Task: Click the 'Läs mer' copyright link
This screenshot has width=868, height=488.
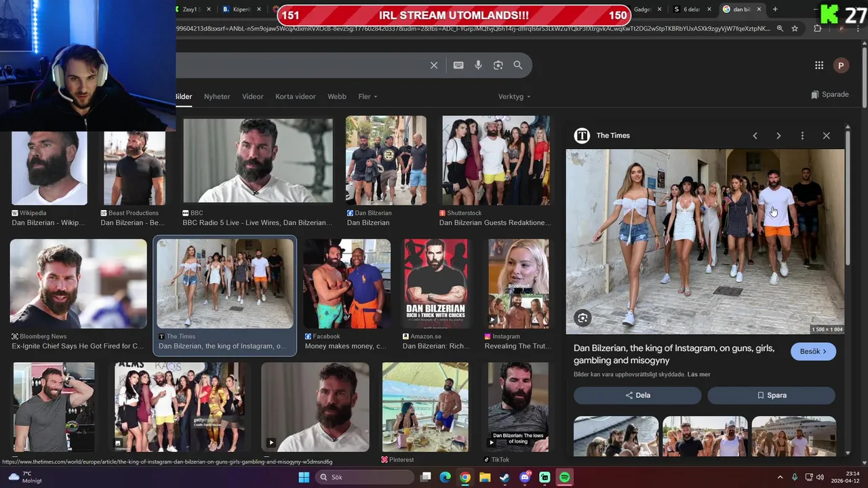Action: (x=698, y=374)
